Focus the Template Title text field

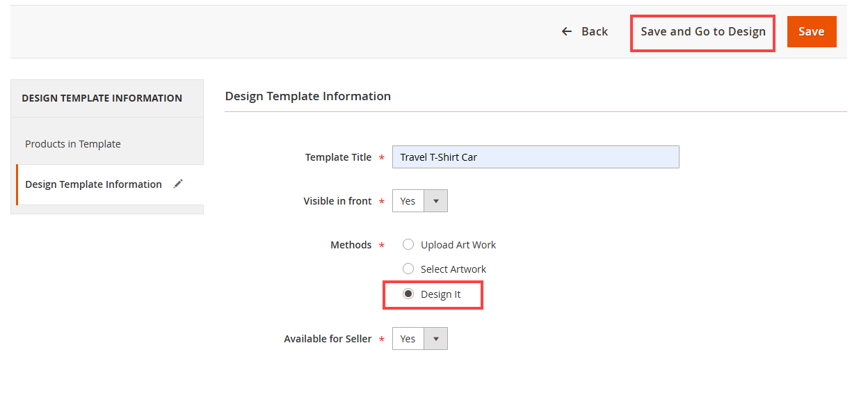click(x=536, y=157)
